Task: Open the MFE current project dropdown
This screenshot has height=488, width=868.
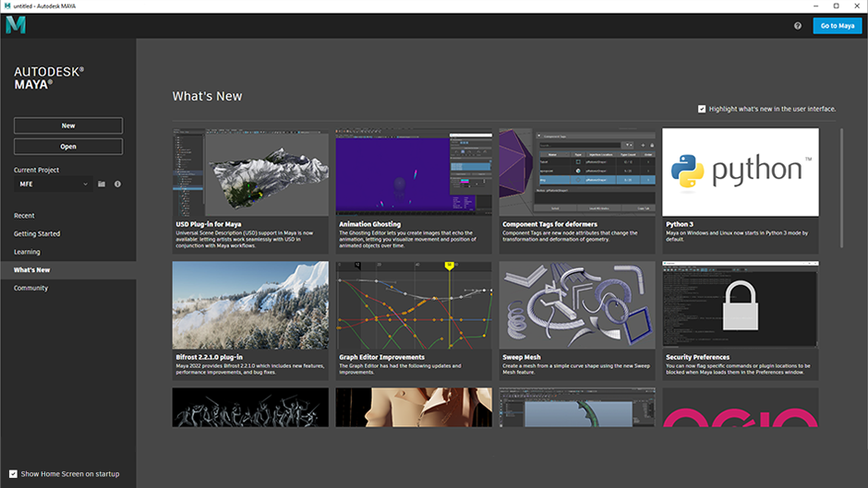Action: pos(54,184)
